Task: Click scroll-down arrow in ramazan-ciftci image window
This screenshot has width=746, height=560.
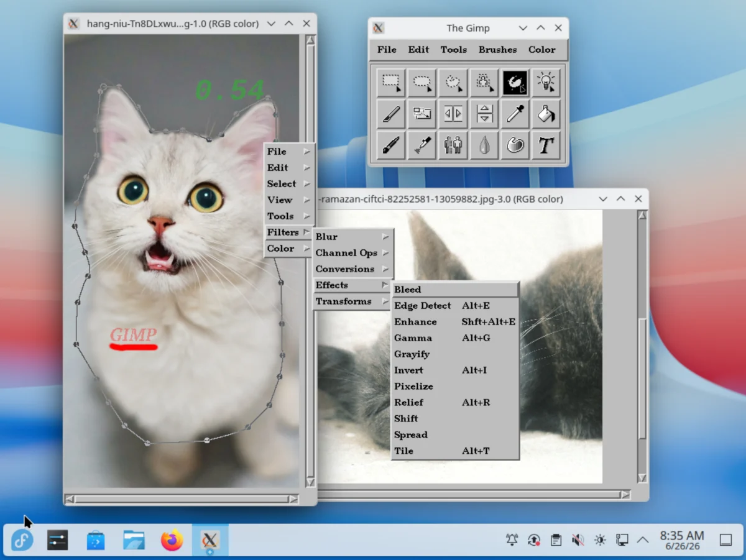Action: pos(642,477)
